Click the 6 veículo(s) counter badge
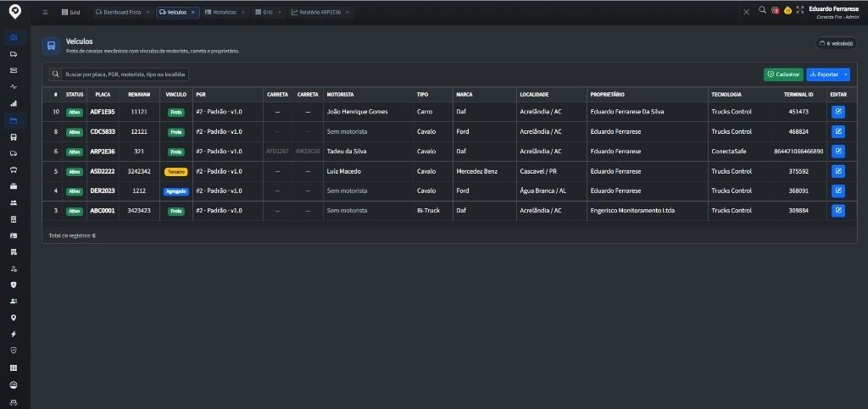Viewport: 868px width, 409px height. [836, 43]
